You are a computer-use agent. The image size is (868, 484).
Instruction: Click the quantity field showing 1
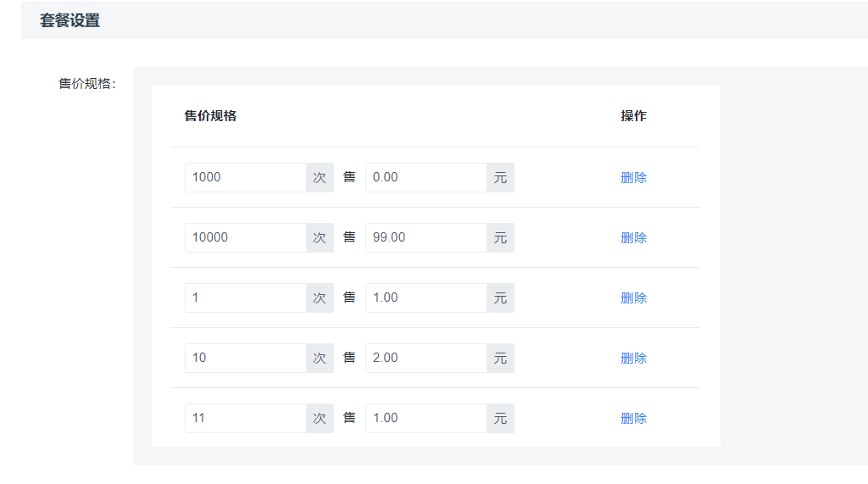(x=245, y=298)
